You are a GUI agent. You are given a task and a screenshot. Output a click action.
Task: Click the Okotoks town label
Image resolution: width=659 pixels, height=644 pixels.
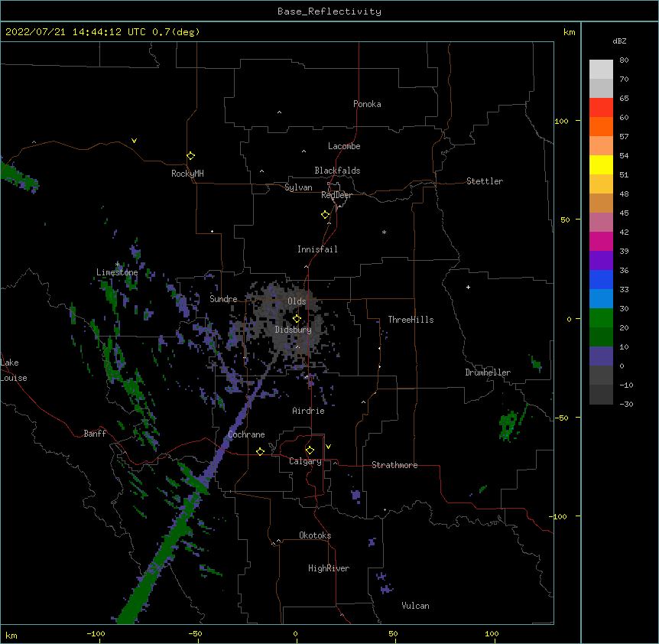tap(315, 535)
